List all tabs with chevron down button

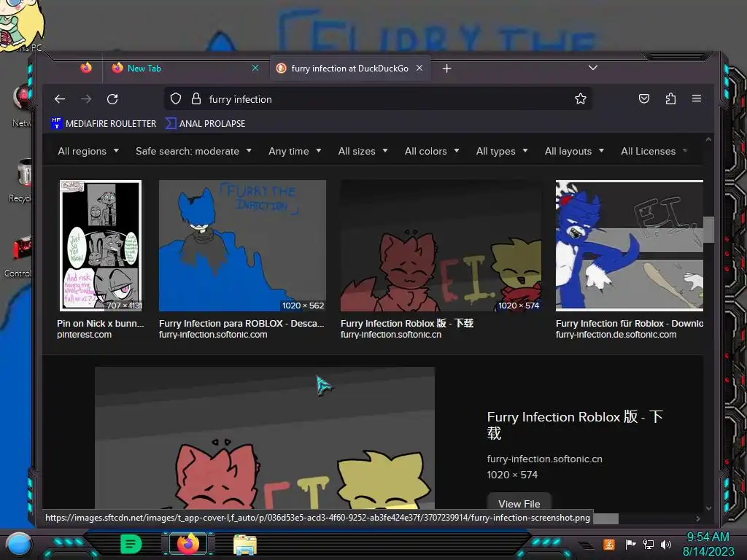click(x=592, y=68)
